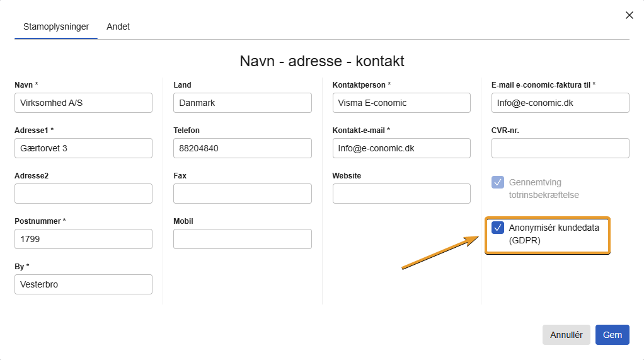644x360 pixels.
Task: Select the empty CVR-nr. field
Action: [560, 148]
